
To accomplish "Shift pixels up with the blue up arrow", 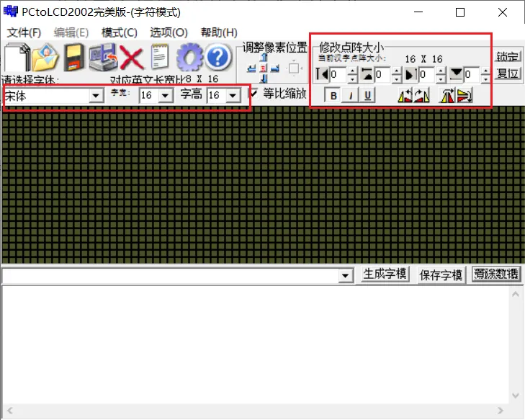I will 264,58.
